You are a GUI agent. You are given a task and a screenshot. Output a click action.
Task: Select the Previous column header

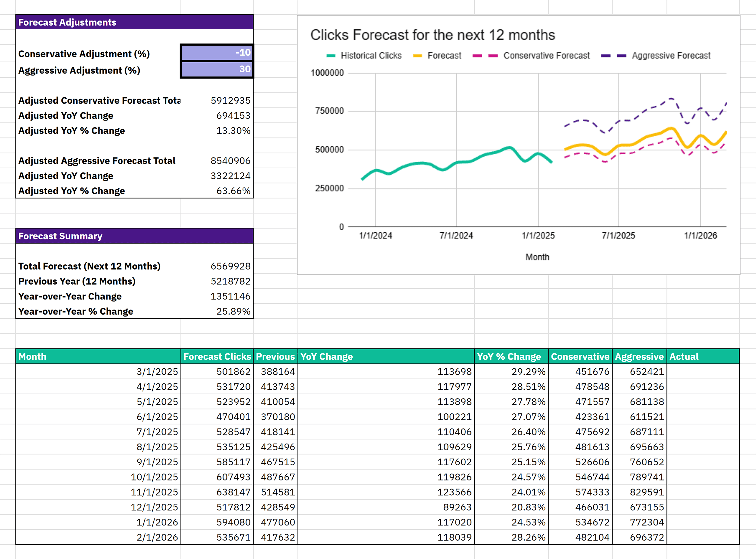[275, 356]
